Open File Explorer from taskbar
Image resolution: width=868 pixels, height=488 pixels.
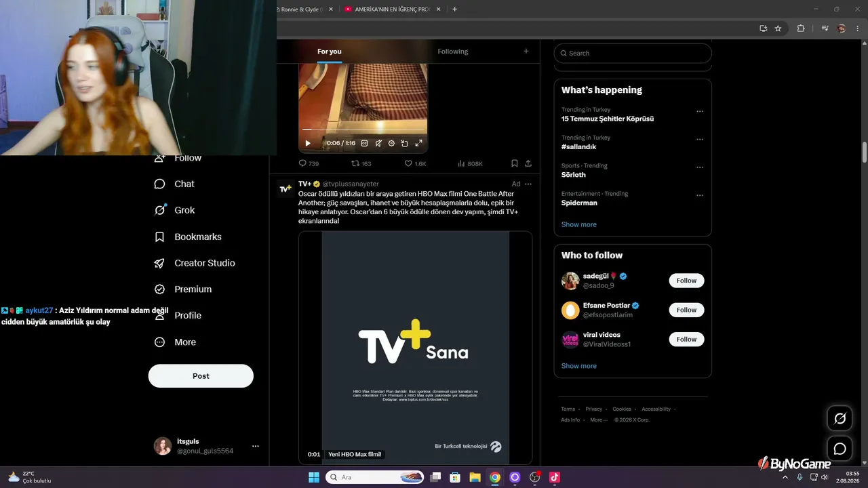pos(475,477)
